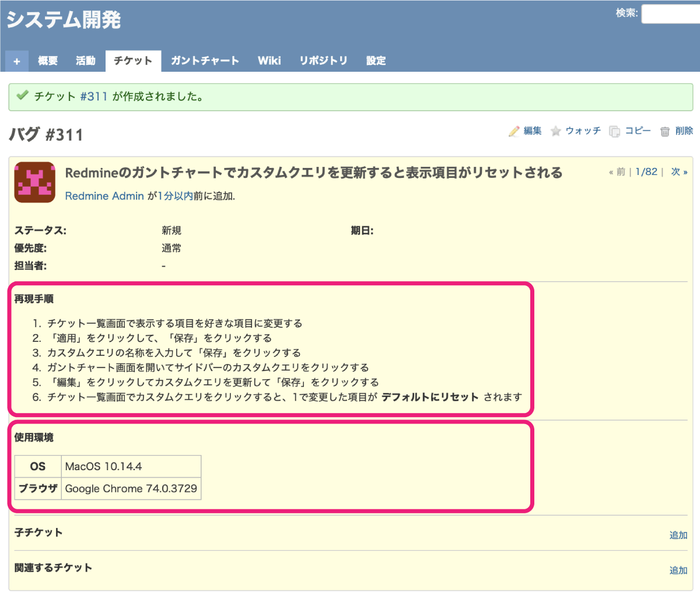
Task: Click the ウォッチ link
Action: tap(583, 131)
